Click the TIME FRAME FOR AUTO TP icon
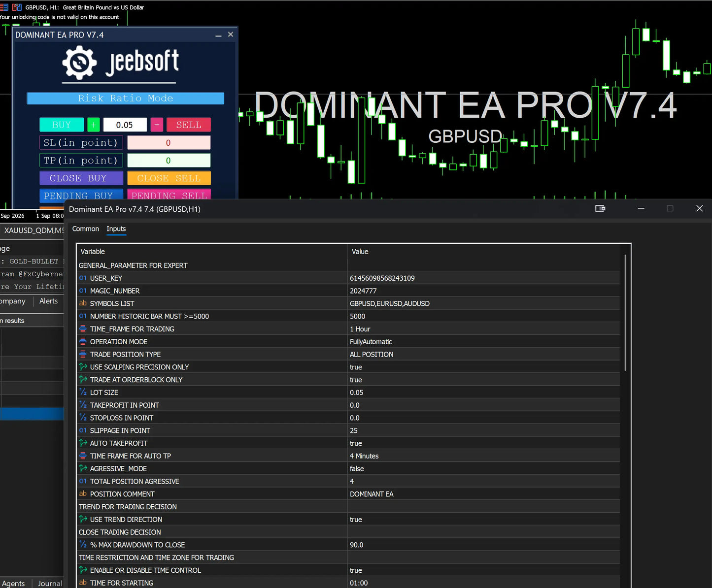The width and height of the screenshot is (712, 588). coord(83,456)
